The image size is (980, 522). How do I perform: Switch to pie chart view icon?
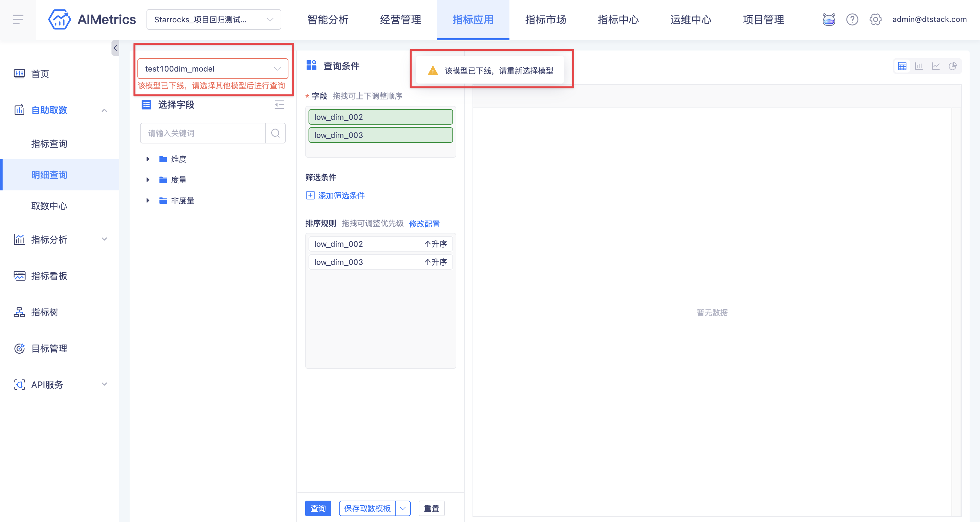click(x=952, y=66)
